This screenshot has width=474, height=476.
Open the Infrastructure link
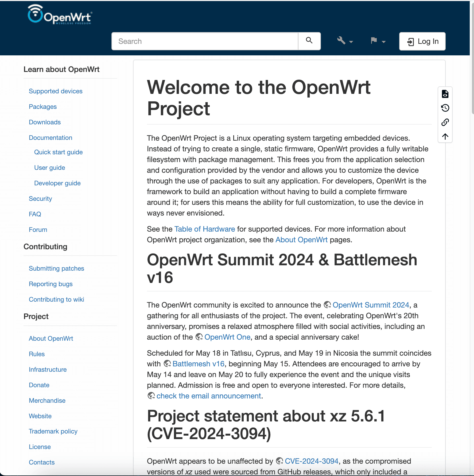(48, 370)
